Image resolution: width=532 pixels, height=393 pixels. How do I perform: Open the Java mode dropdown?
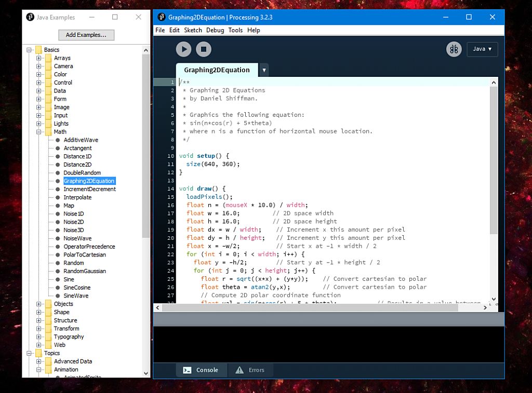[x=482, y=49]
